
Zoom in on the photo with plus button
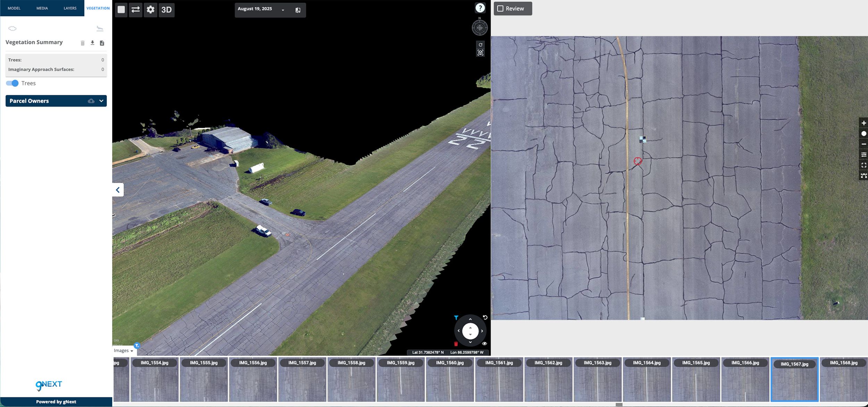(863, 123)
